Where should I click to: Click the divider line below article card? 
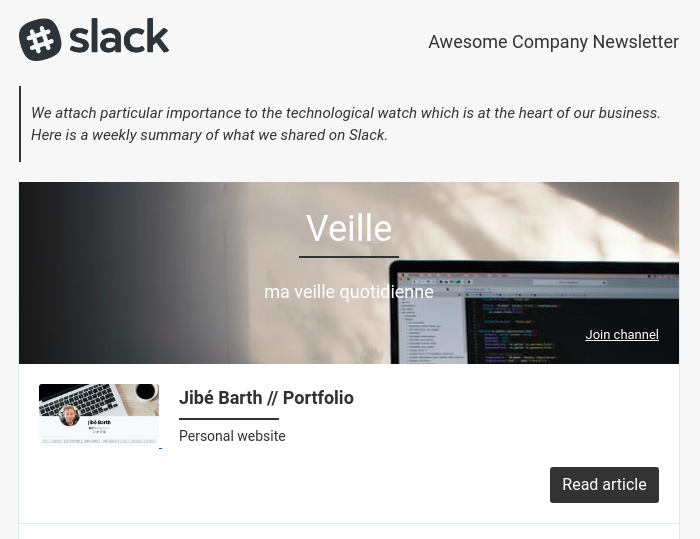pos(348,524)
